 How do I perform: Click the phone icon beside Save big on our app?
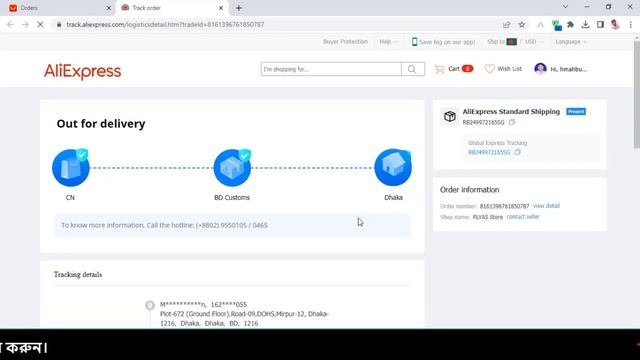point(414,42)
